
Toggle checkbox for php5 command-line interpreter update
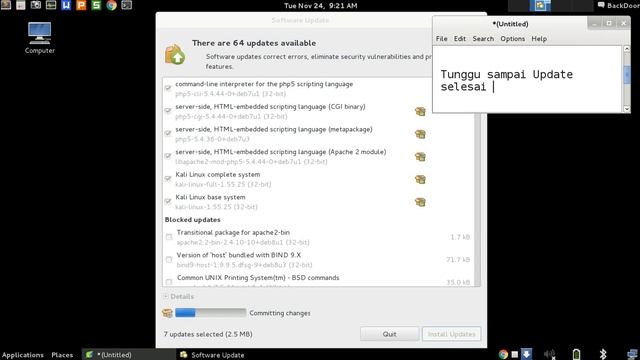click(x=168, y=88)
